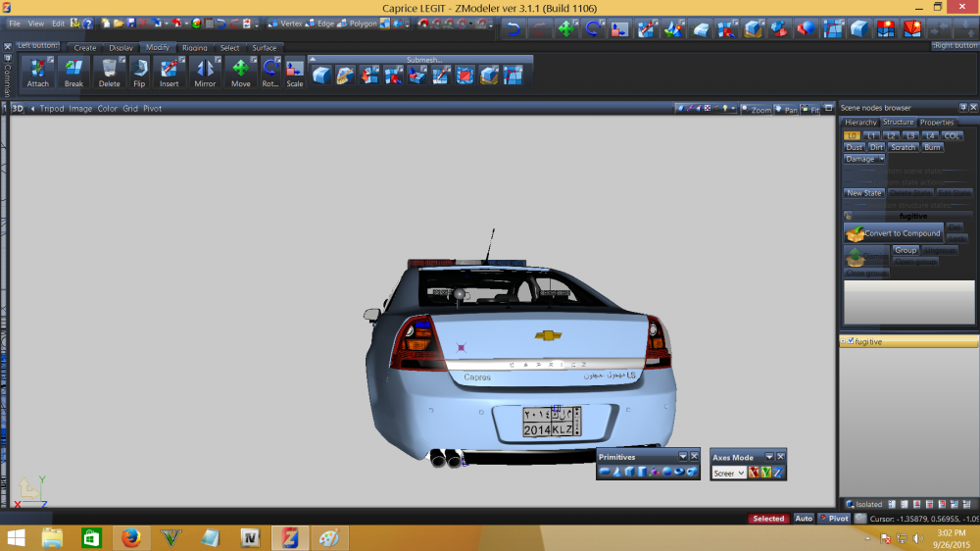This screenshot has width=980, height=551.
Task: Toggle the fugitive node checkbox
Action: tap(851, 341)
